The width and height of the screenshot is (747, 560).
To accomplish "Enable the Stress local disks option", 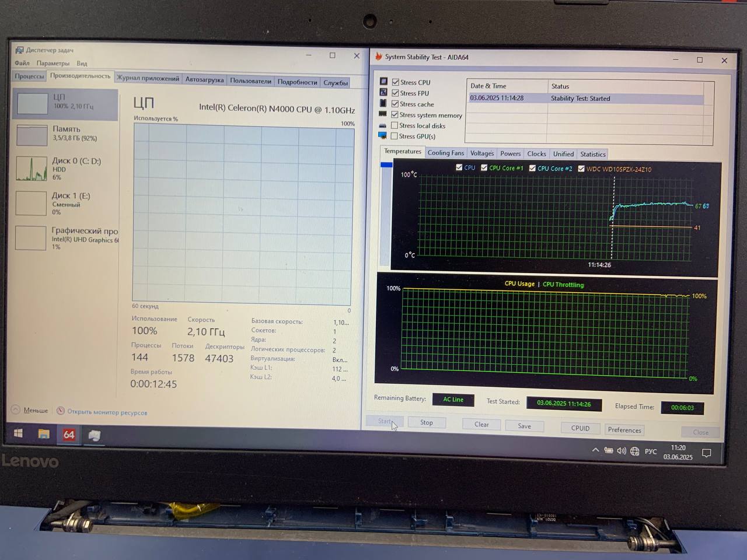I will click(x=395, y=125).
